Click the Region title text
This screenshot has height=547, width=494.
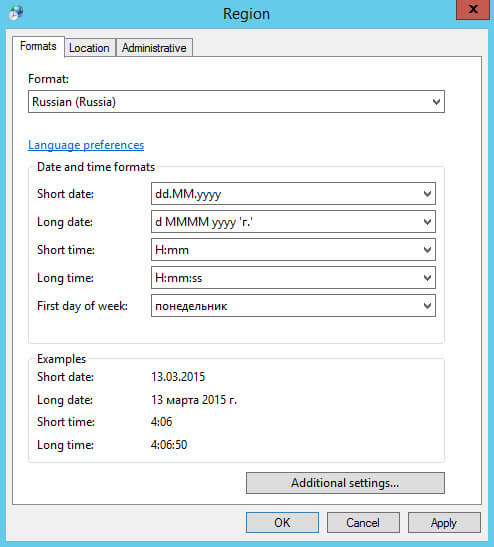tap(246, 14)
